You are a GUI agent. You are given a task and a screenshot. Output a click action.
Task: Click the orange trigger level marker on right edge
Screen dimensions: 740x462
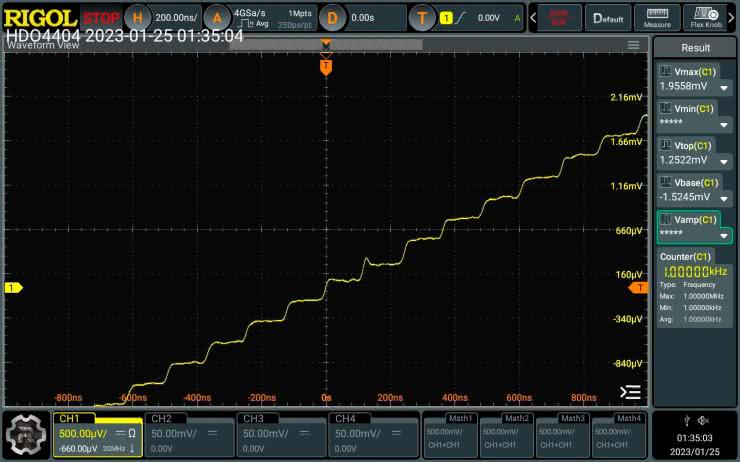click(x=638, y=288)
